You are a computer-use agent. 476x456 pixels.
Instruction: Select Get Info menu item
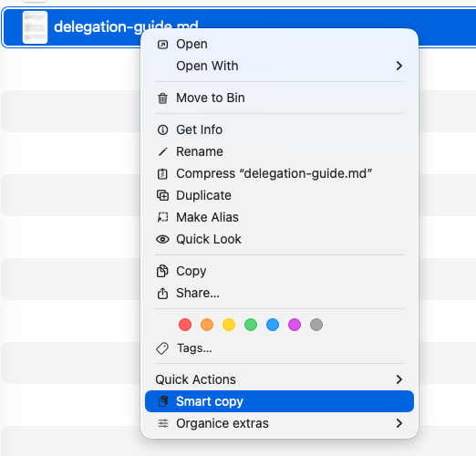(279, 130)
